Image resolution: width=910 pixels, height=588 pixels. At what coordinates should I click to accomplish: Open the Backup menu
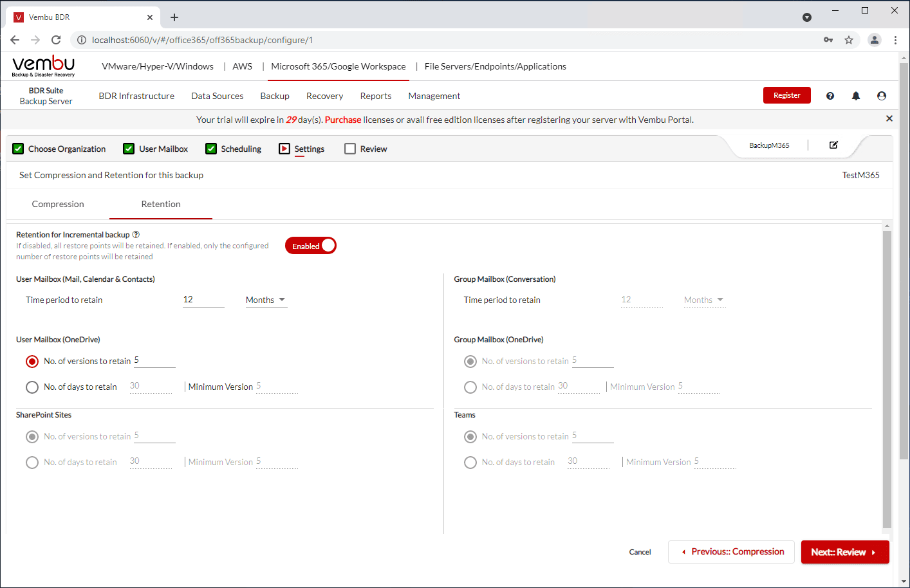[x=275, y=96]
